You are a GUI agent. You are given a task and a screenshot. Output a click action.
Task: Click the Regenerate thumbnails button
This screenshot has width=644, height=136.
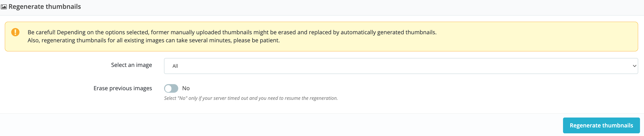point(601,125)
